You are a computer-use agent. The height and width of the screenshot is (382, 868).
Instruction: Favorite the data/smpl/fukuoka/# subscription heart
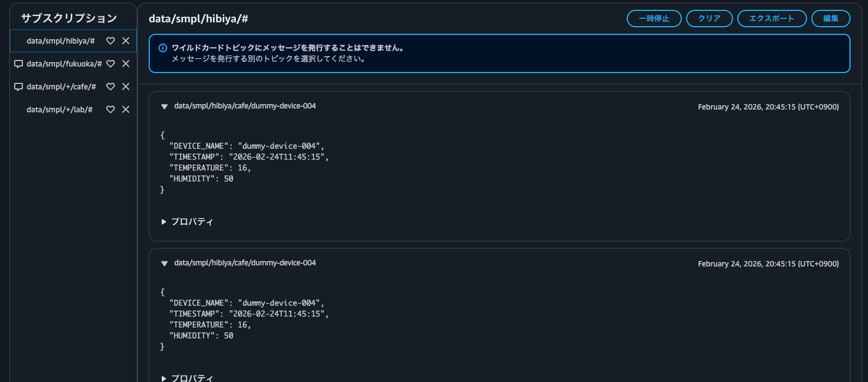pos(111,64)
